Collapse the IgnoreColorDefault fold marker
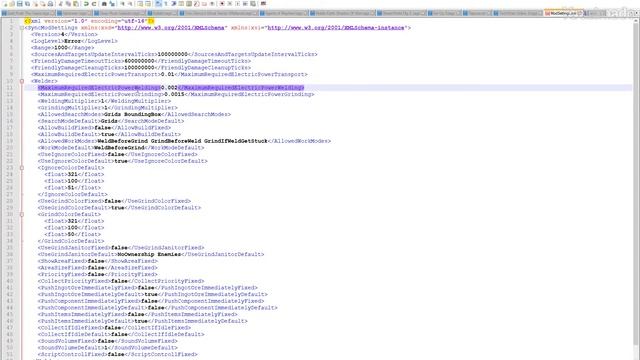640x360 pixels. pyautogui.click(x=22, y=168)
